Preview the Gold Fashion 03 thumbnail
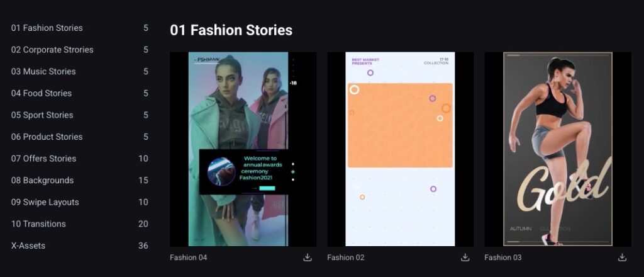 557,149
